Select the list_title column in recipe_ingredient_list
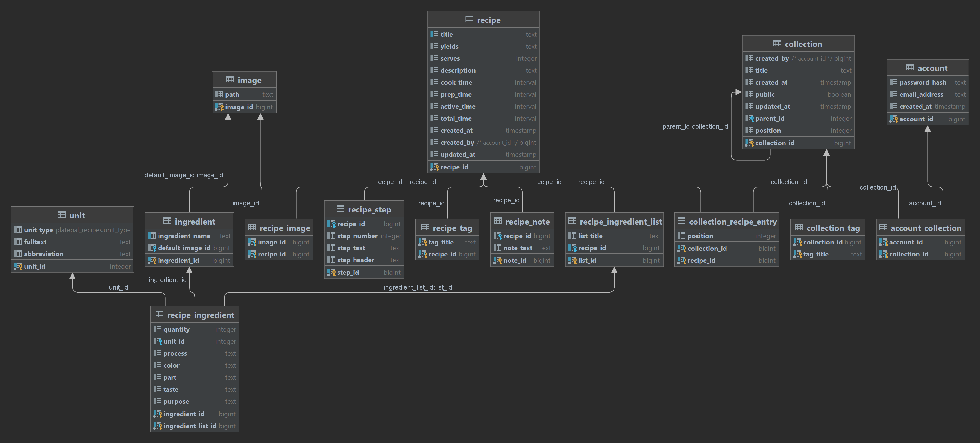 click(x=614, y=236)
